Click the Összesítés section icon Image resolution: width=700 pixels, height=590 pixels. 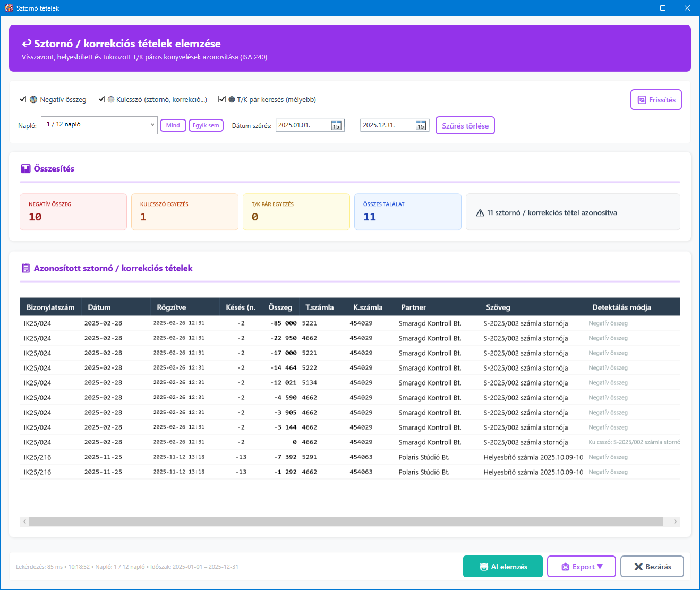pyautogui.click(x=25, y=169)
